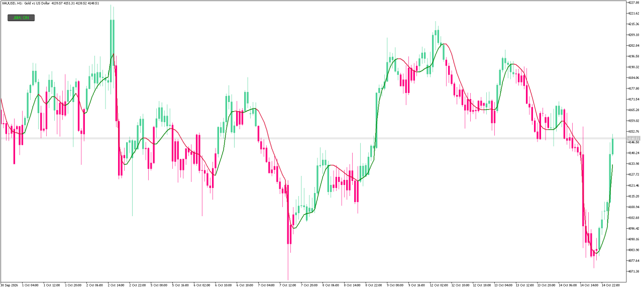Screen dimensions: 644x289
Task: Click the 30 Sep 2026 date label
Action: click(x=9, y=285)
